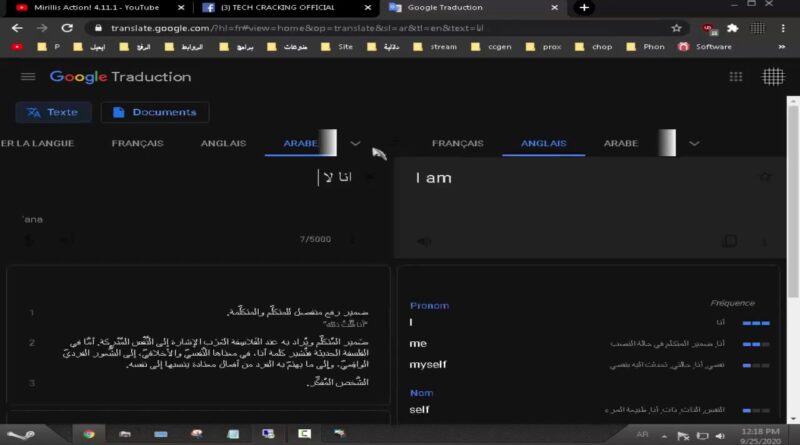Open the prox bookmark folder
The image size is (800, 445).
point(543,46)
